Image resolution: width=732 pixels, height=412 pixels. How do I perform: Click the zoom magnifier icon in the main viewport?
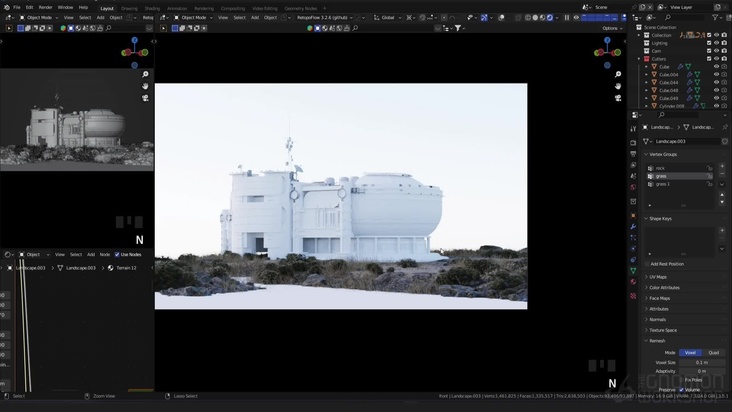618,74
